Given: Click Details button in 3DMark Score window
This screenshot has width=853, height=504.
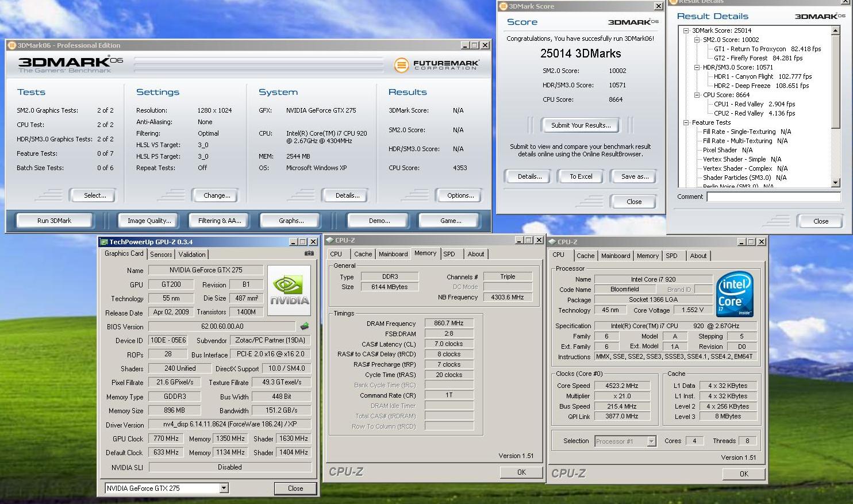Looking at the screenshot, I should [529, 176].
